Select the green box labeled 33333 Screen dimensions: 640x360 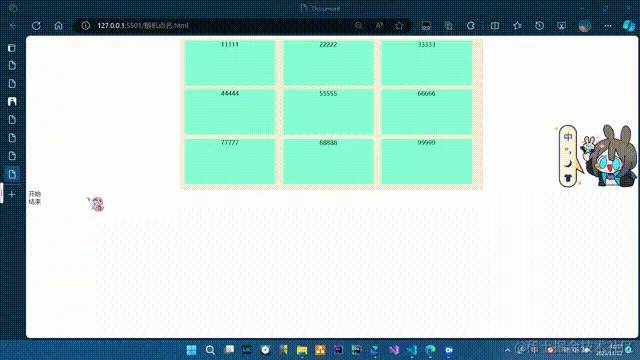(427, 63)
